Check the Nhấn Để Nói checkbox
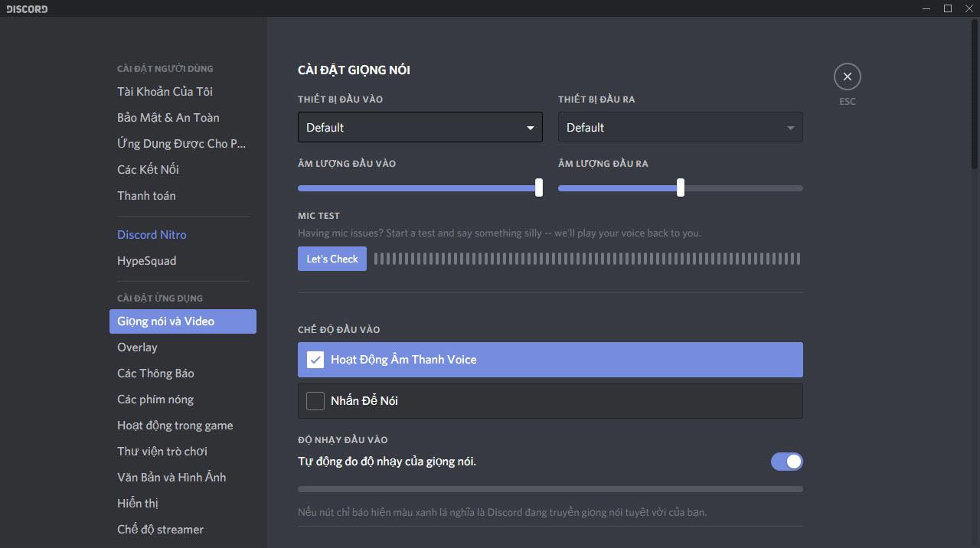980x548 pixels. (315, 401)
